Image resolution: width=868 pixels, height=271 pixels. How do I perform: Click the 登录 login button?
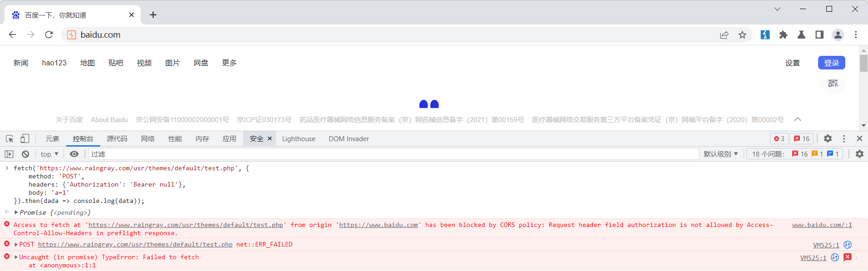[831, 63]
